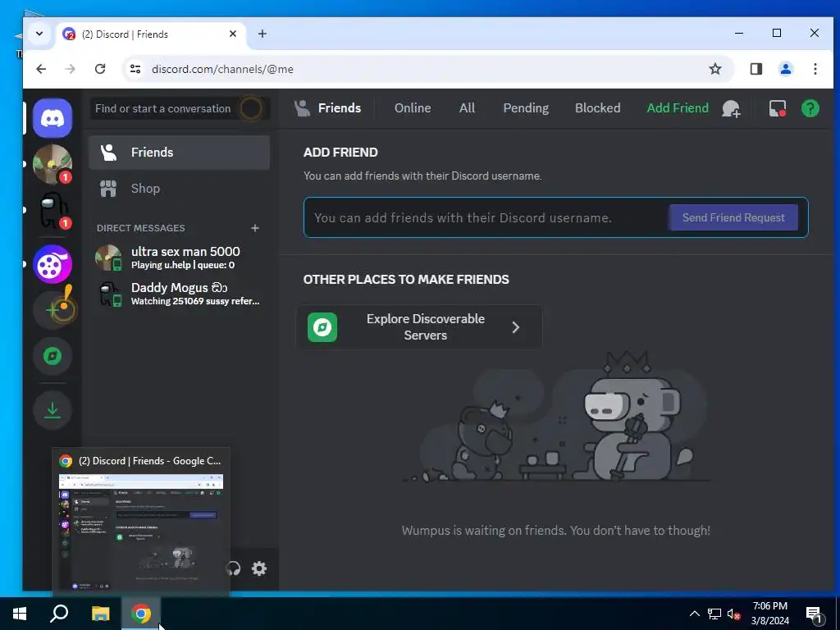Open the green Help question mark icon
Viewport: 840px width, 630px height.
(810, 108)
